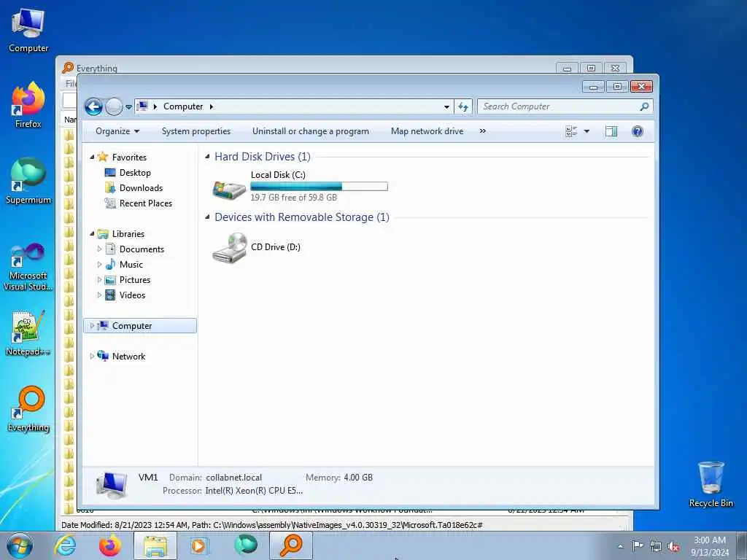Click the network tray icon
Image resolution: width=747 pixels, height=560 pixels.
656,547
